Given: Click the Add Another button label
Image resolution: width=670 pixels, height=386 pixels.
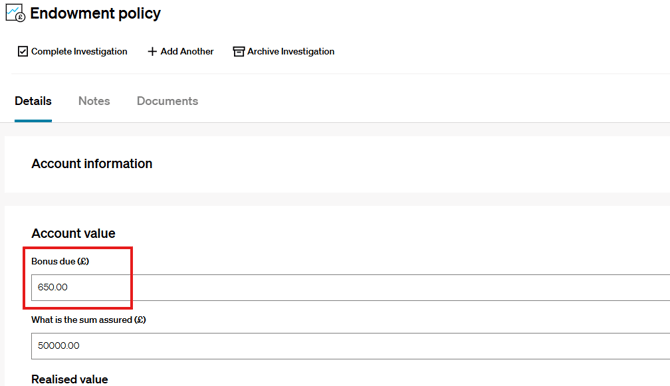Looking at the screenshot, I should coord(187,52).
